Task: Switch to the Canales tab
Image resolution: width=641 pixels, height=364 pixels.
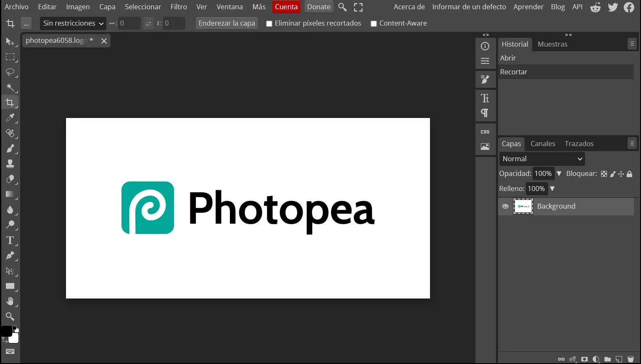Action: (x=543, y=144)
